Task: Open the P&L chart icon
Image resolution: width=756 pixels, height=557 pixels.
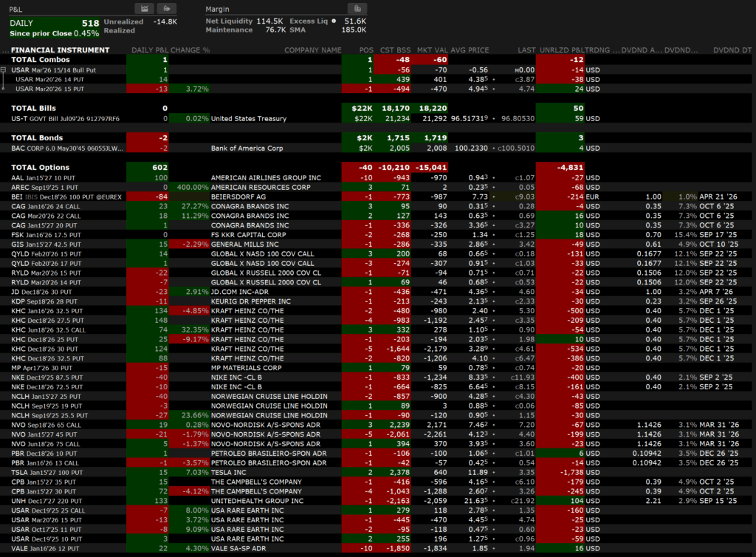Action: point(145,8)
